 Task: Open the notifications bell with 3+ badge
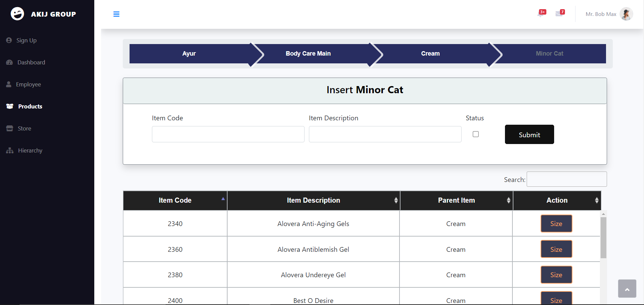tap(541, 14)
